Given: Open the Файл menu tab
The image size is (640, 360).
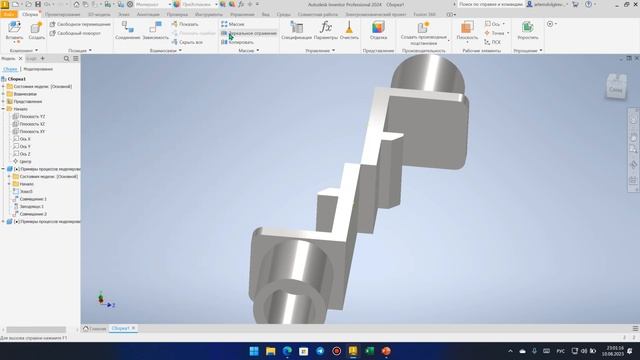Looking at the screenshot, I should pyautogui.click(x=9, y=14).
